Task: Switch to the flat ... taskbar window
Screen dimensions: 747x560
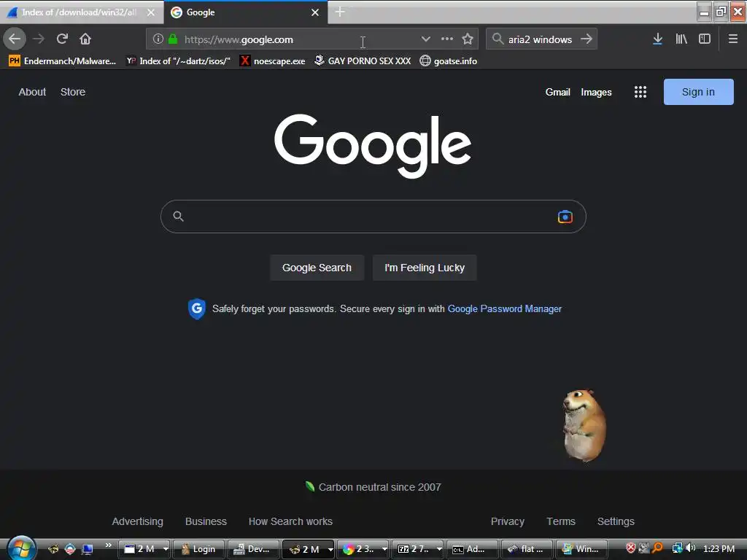Action: coord(527,549)
